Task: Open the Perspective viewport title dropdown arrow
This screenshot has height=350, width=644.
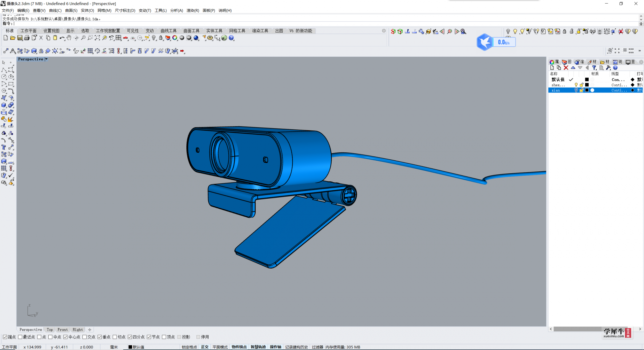Action: point(46,59)
